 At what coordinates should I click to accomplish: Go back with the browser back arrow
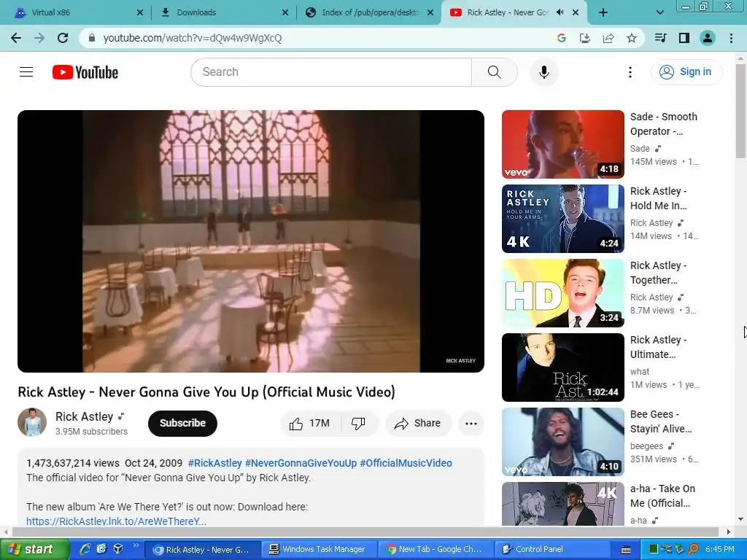point(16,38)
